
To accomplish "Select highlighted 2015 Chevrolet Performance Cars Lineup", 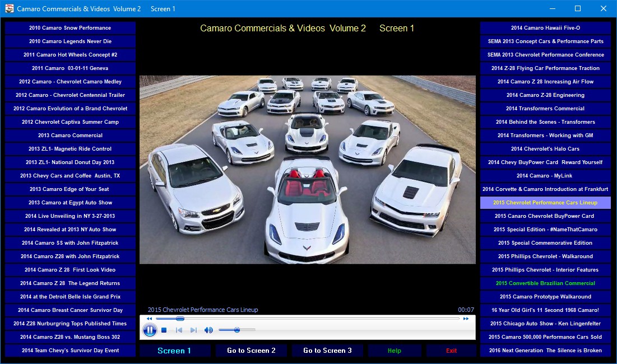I will (x=545, y=203).
